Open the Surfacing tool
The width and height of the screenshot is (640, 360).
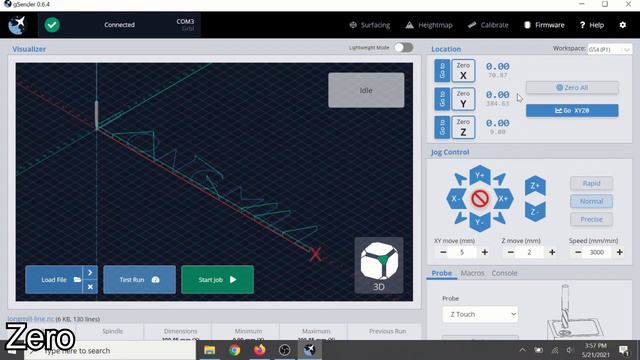370,25
